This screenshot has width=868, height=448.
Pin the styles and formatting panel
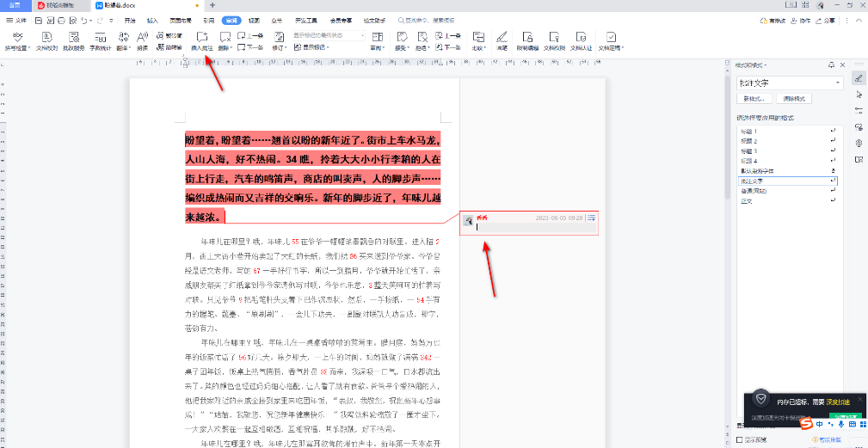(x=831, y=64)
